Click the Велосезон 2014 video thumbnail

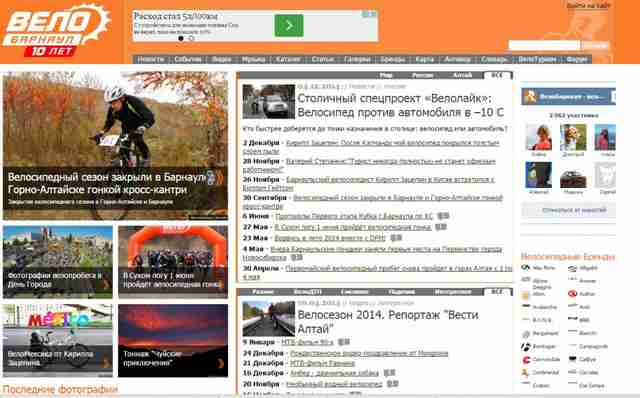click(269, 318)
